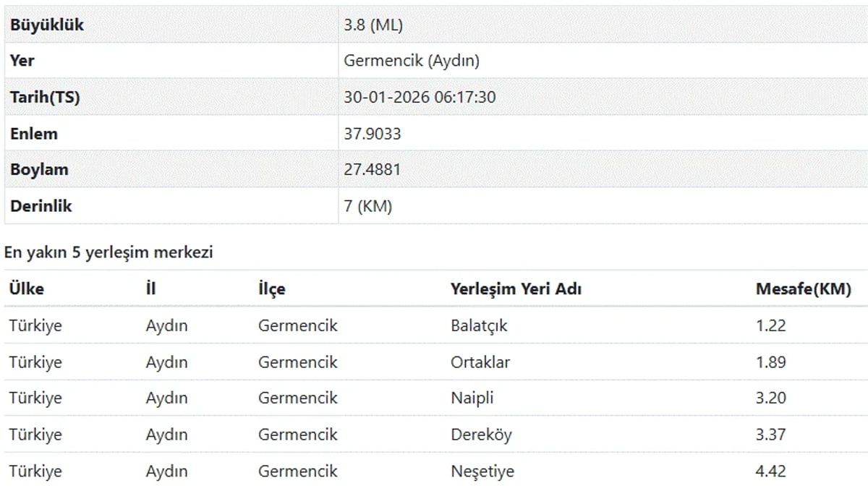Click the Enlem value 37.9033
The image size is (868, 504).
tap(372, 134)
